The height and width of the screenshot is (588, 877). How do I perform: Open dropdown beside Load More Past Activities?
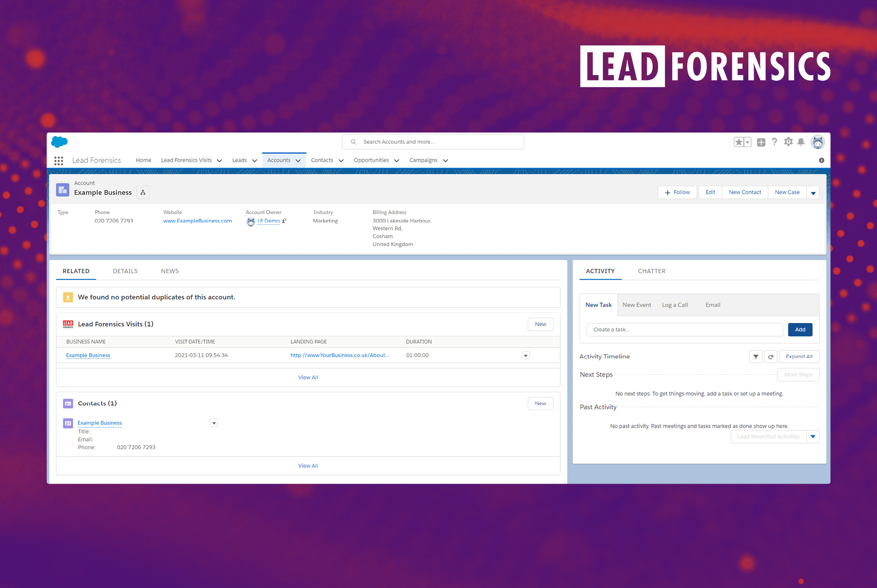[x=813, y=437]
